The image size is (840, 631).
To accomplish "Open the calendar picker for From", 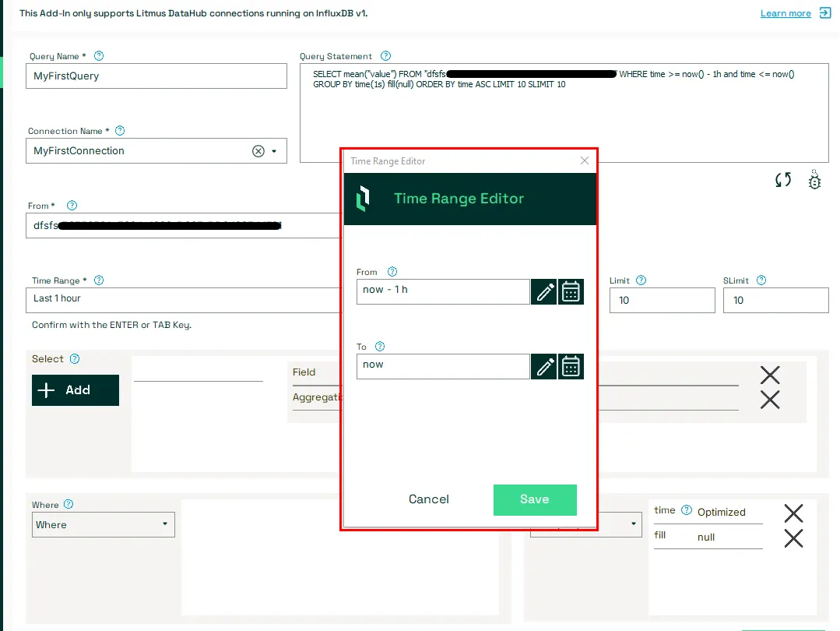I will tap(571, 291).
